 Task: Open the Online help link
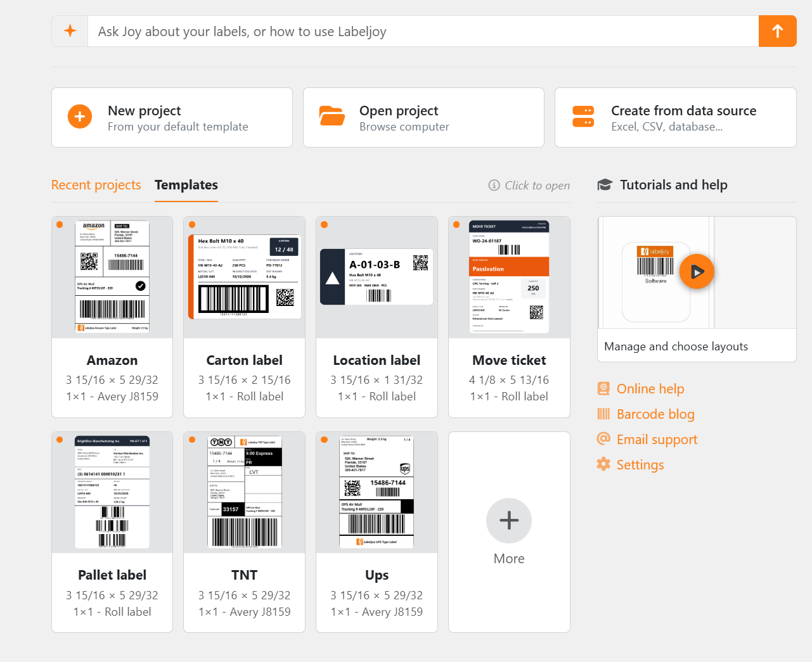(x=650, y=389)
